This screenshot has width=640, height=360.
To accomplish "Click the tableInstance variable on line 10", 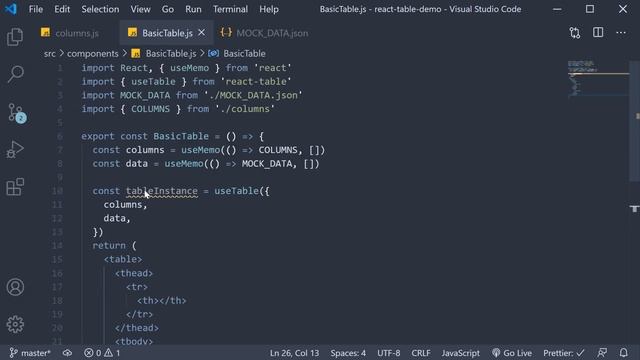I will tap(162, 191).
